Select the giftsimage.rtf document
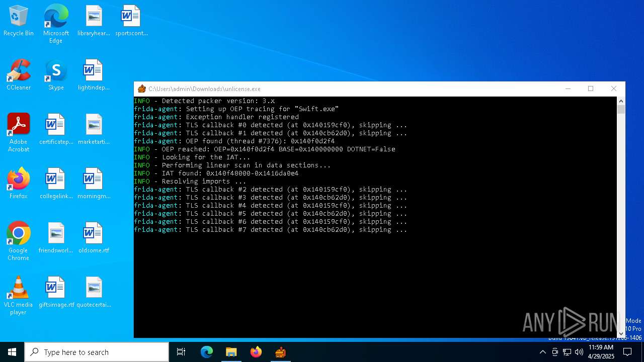The image size is (644, 362). point(56,293)
